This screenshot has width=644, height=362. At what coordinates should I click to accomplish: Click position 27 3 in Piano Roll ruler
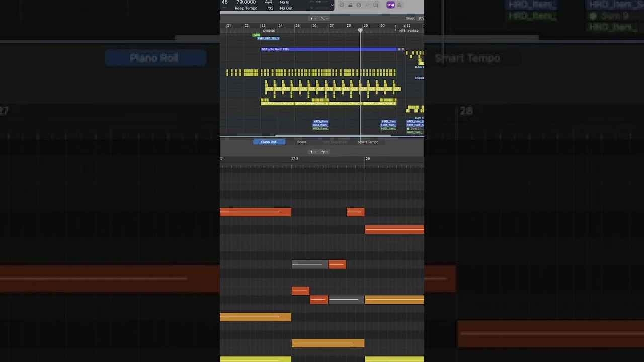tap(295, 159)
